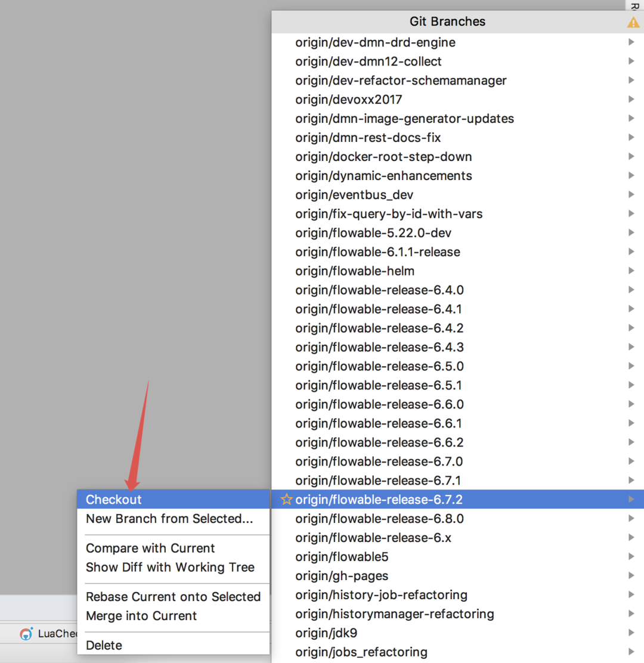Select Checkout from the context menu
The width and height of the screenshot is (644, 663).
pyautogui.click(x=174, y=500)
